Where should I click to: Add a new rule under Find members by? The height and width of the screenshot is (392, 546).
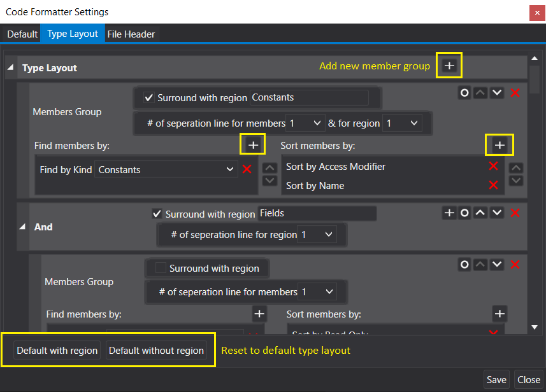(x=252, y=144)
